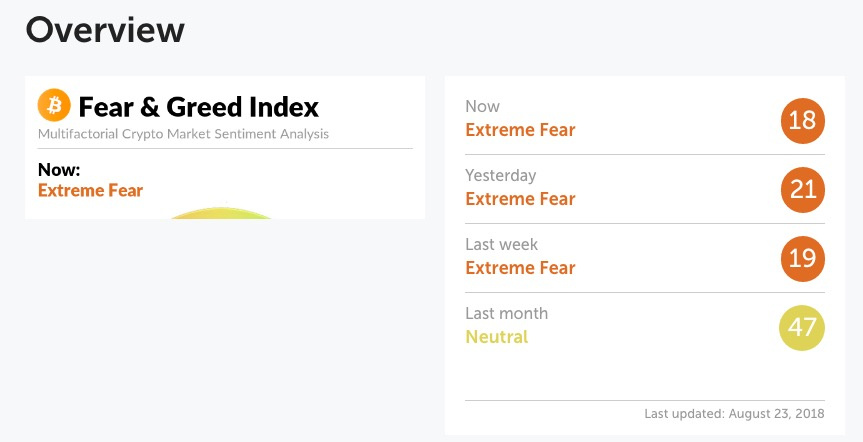This screenshot has height=442, width=863.
Task: Click the bold Now: label in the left card
Action: click(59, 170)
